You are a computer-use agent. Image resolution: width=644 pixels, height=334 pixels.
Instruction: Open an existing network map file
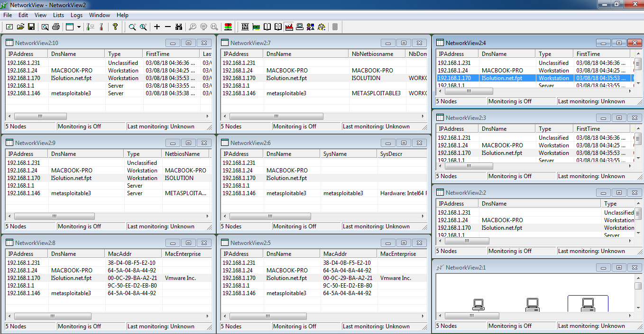[x=21, y=27]
